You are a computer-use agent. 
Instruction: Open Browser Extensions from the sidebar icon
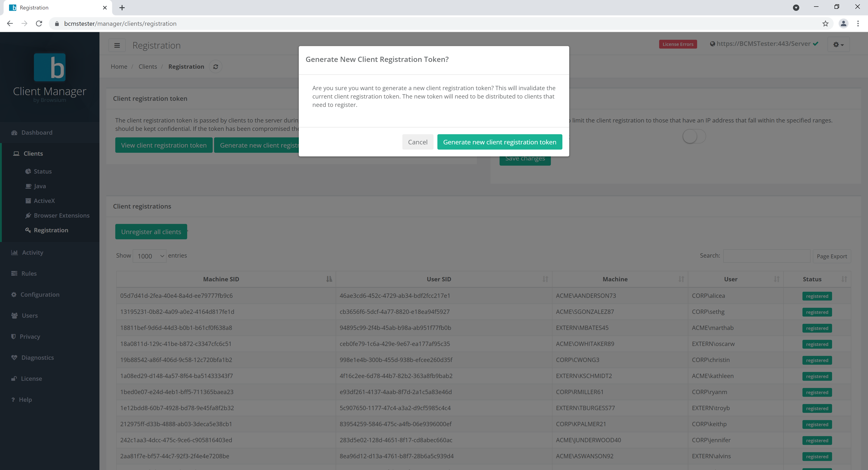click(29, 215)
